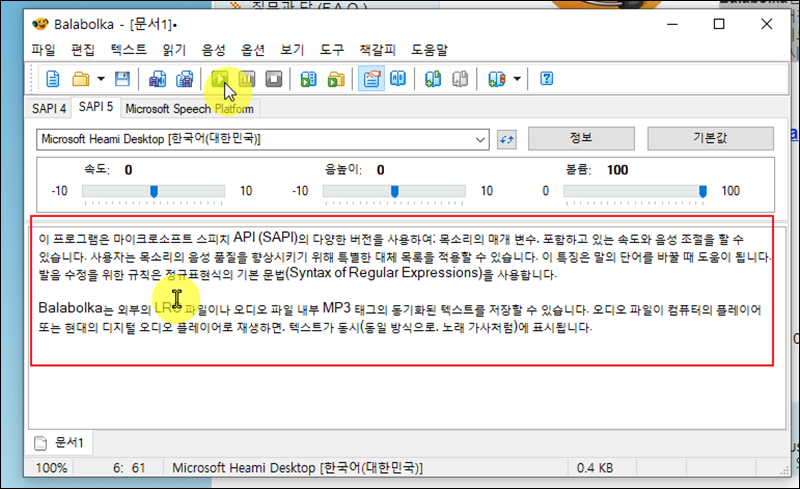
Task: Open the 파일 menu
Action: (43, 50)
